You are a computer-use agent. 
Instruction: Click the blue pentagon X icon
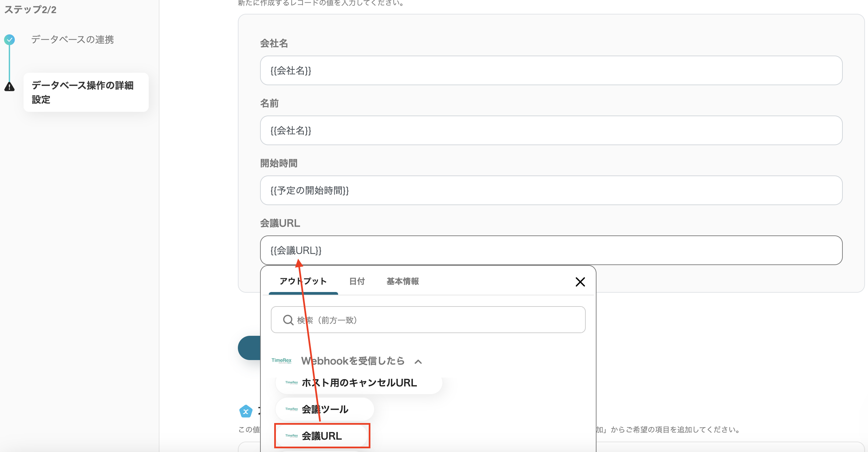pyautogui.click(x=246, y=411)
